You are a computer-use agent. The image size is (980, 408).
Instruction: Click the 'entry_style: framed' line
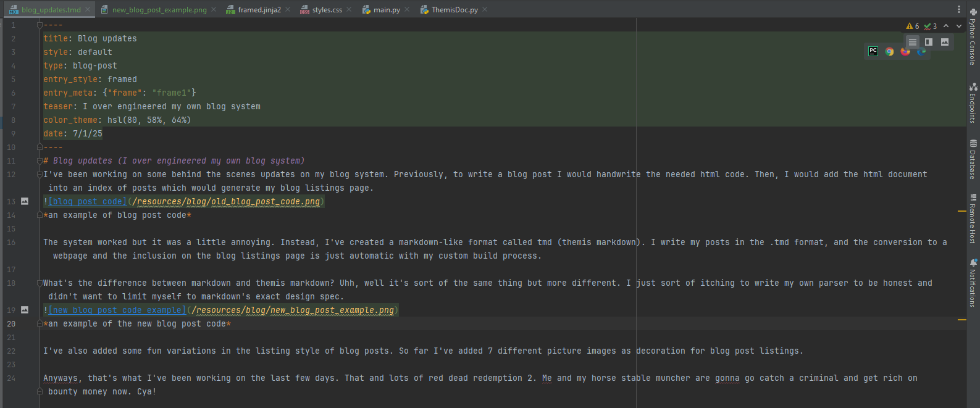[x=90, y=79]
